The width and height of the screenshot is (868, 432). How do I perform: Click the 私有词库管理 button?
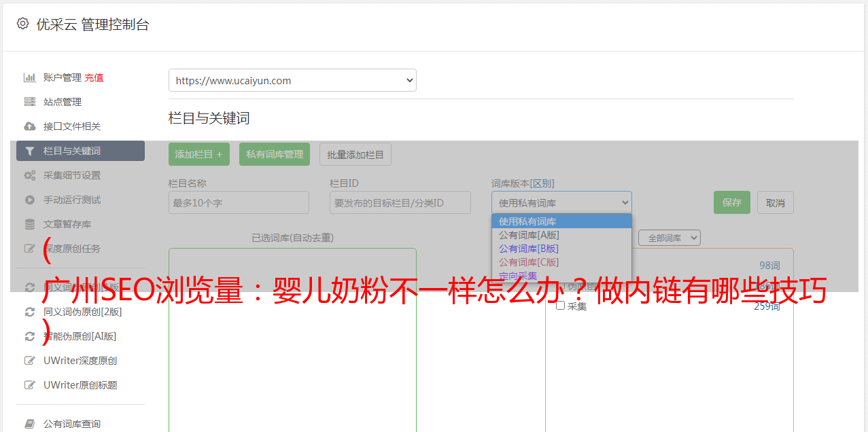275,154
